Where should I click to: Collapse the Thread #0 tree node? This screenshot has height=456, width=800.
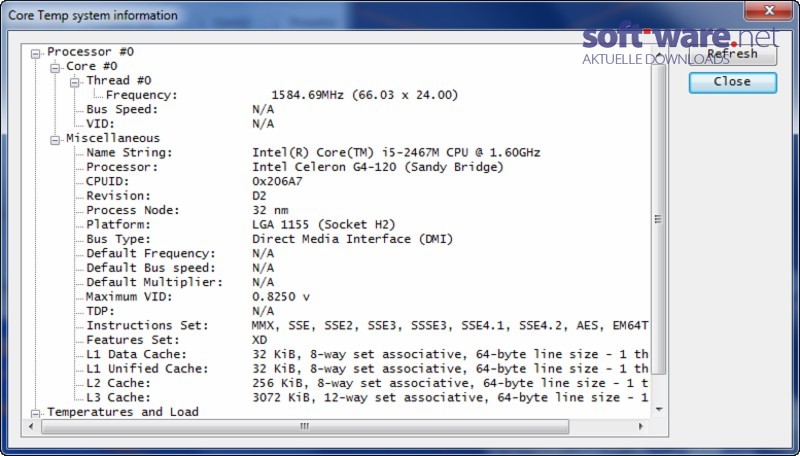click(x=75, y=82)
